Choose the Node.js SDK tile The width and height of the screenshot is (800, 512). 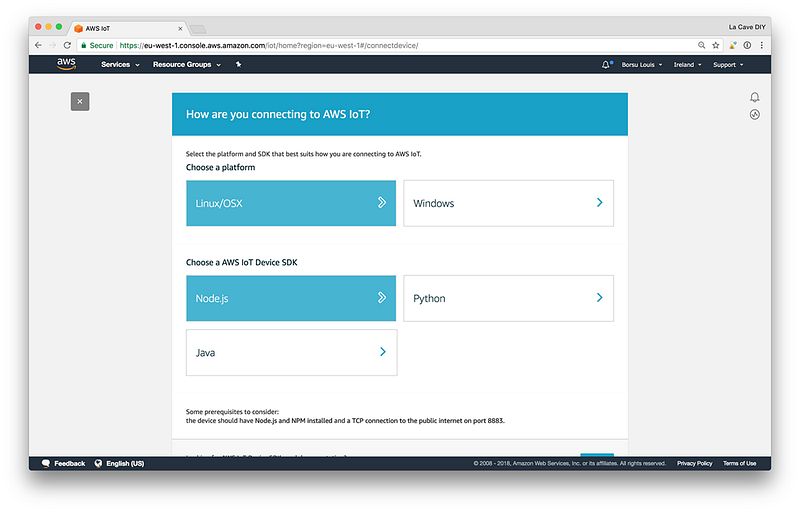[291, 298]
